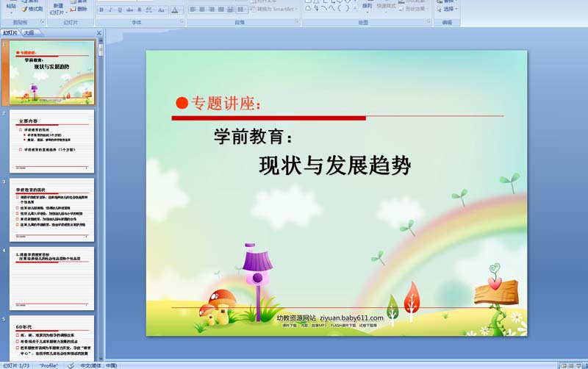Select slide 2 thumbnail 主要内容

pyautogui.click(x=51, y=140)
